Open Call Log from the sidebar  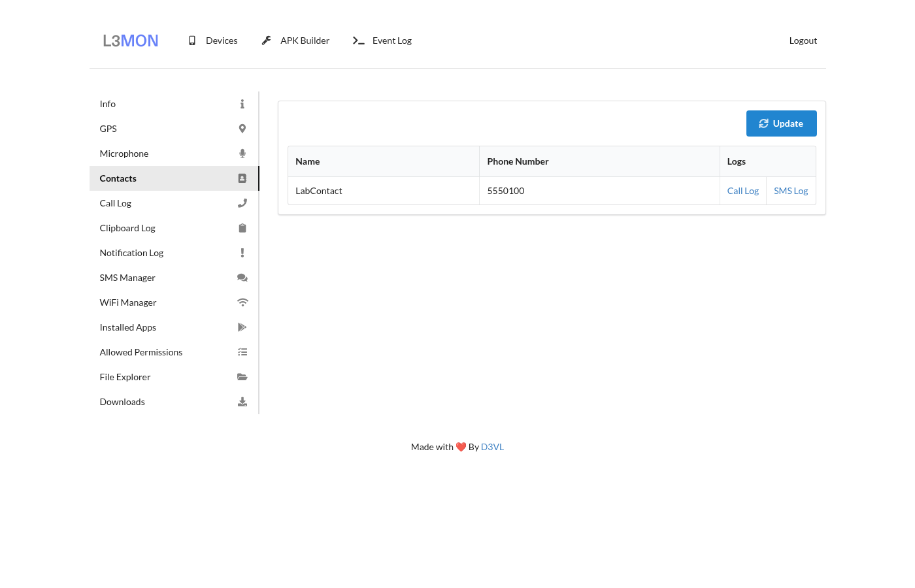coord(174,203)
